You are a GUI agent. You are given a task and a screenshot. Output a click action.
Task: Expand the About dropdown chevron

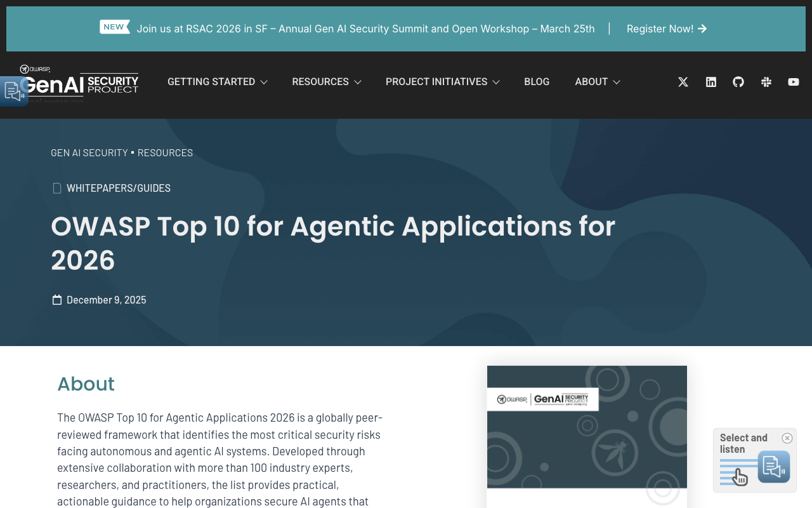pyautogui.click(x=617, y=82)
